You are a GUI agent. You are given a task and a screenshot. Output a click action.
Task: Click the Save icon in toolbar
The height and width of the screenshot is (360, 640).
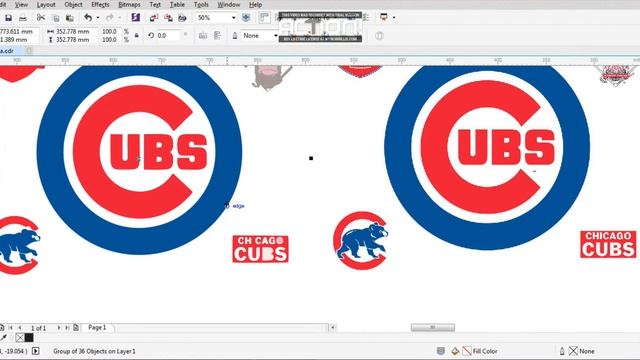9,18
